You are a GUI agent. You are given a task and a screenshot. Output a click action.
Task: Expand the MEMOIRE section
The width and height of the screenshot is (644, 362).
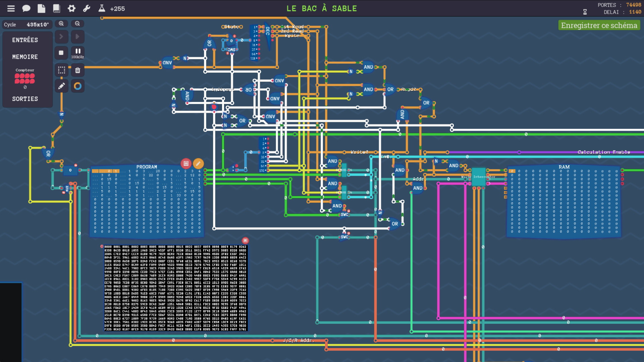coord(25,57)
